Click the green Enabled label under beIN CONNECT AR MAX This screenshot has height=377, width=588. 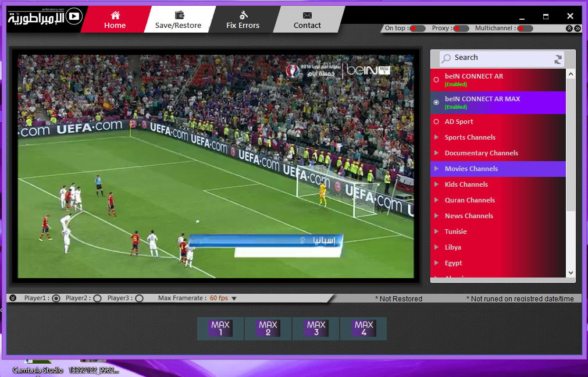pyautogui.click(x=455, y=107)
